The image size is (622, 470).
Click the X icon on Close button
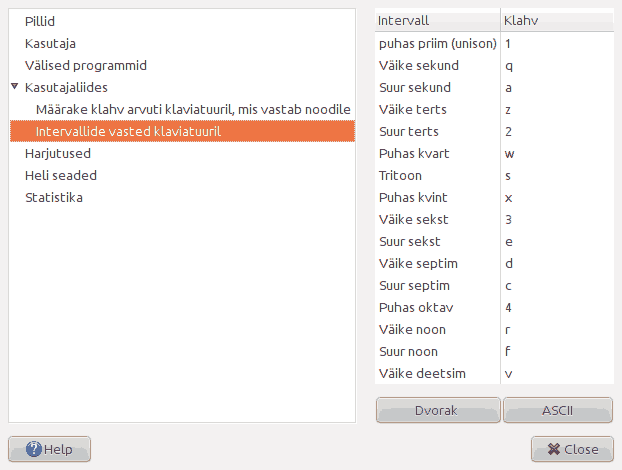[x=553, y=449]
